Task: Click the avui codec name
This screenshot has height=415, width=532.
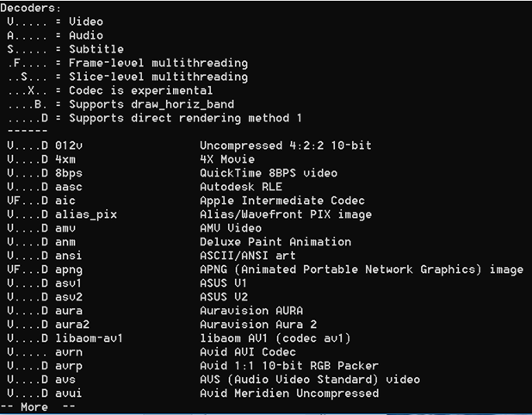Action: [69, 393]
